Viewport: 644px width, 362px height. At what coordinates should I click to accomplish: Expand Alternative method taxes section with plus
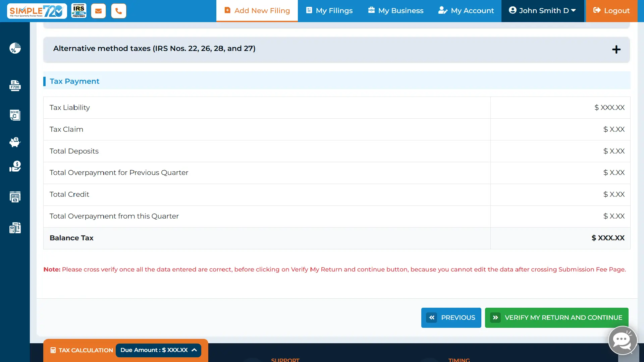pos(616,50)
